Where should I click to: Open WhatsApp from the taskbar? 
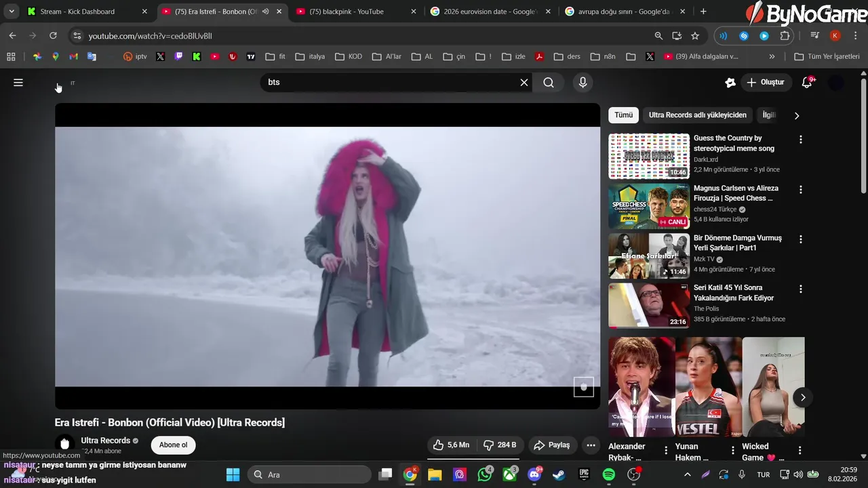coord(485,474)
